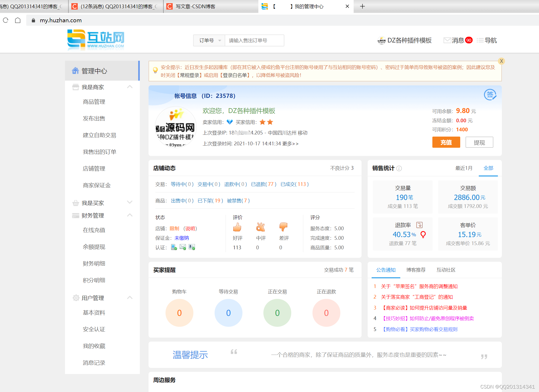The image size is (539, 392).
Task: Open 已退款(77) transactions link
Action: tap(263, 184)
